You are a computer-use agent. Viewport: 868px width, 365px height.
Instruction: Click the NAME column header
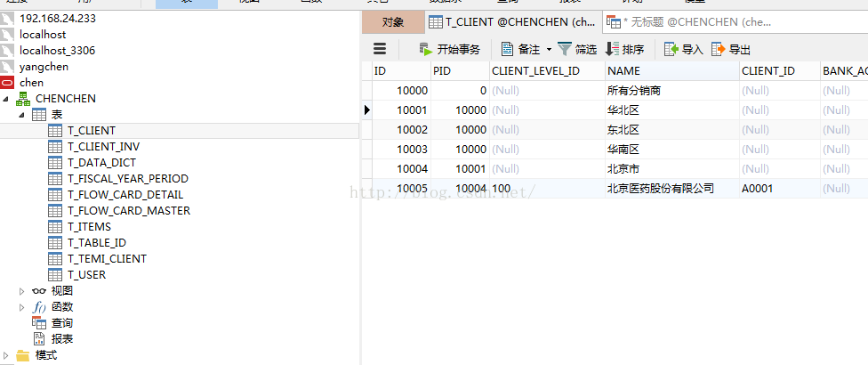click(672, 71)
